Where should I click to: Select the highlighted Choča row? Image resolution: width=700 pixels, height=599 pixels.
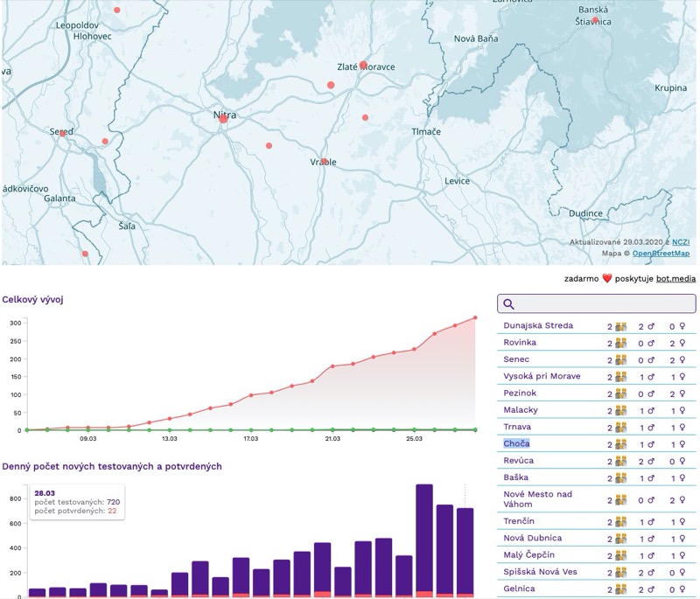[517, 443]
